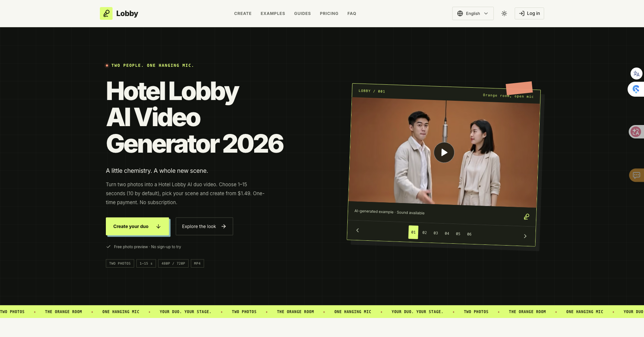644x337 pixels.
Task: Click 'AI-generated example · Sound available' text
Action: point(389,212)
